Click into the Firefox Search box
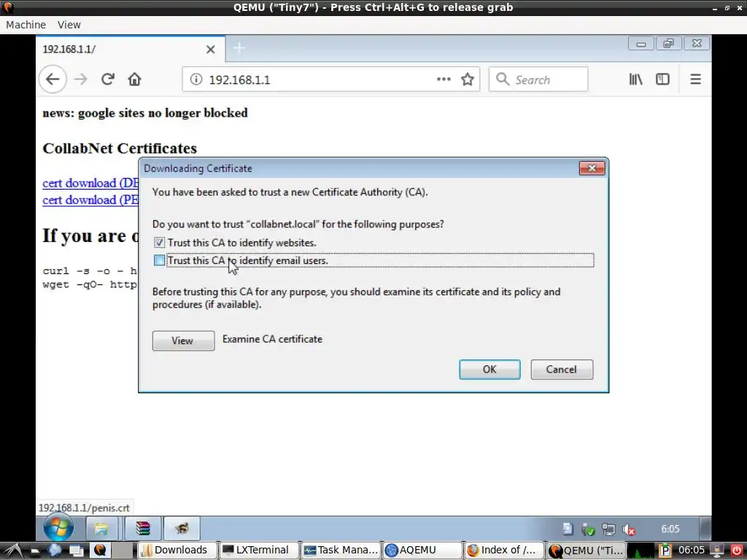This screenshot has width=747, height=560. [538, 79]
